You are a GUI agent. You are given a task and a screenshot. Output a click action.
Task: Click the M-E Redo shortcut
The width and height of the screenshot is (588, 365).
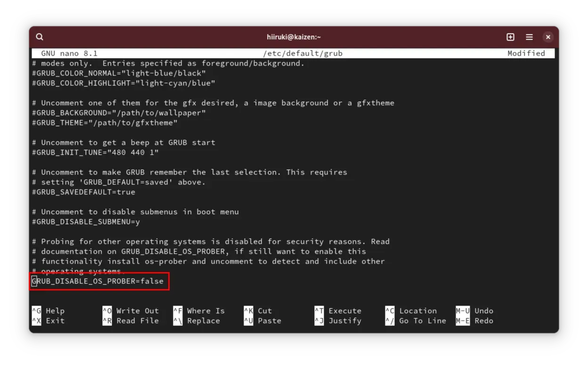tap(474, 321)
